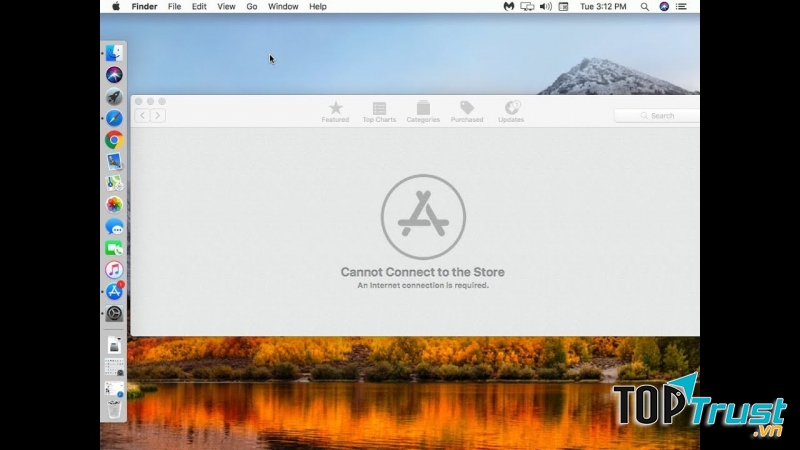Open Messages app in the dock
Screen dimensions: 800x450
pos(114,227)
